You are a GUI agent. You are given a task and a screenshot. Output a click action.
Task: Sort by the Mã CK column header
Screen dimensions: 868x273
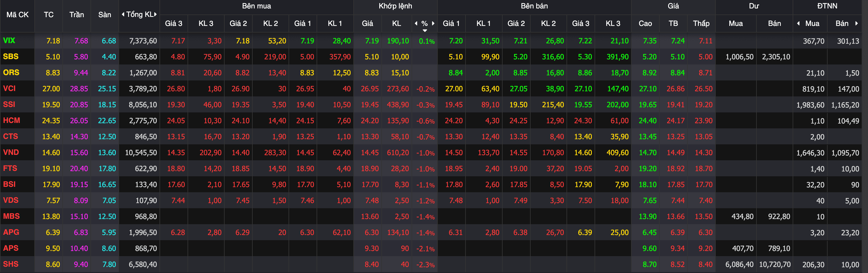point(17,15)
